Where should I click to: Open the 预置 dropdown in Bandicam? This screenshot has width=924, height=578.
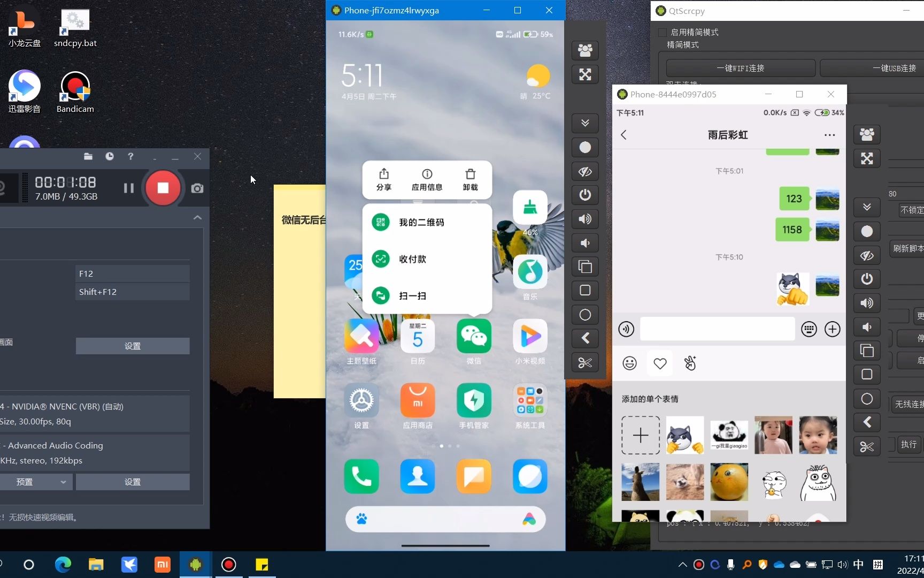click(36, 482)
